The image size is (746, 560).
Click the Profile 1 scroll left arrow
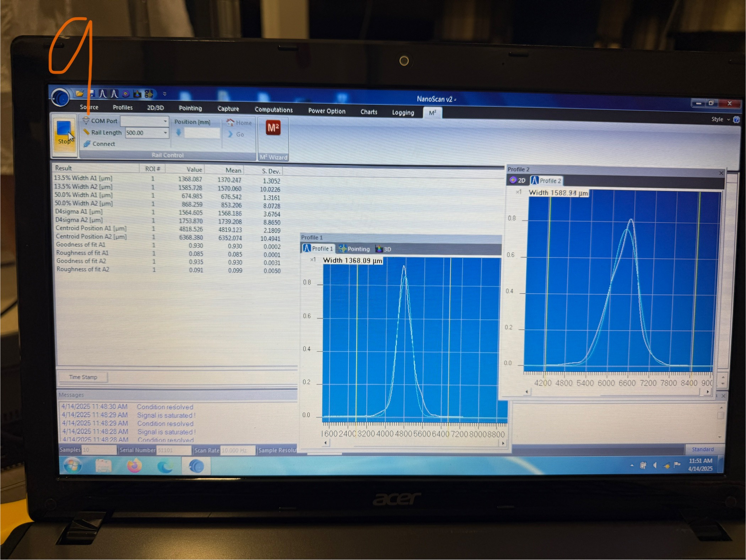click(326, 443)
